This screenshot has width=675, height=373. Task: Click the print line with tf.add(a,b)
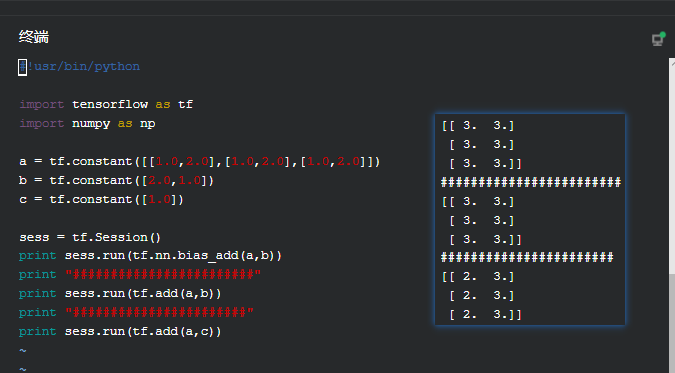pyautogui.click(x=120, y=294)
